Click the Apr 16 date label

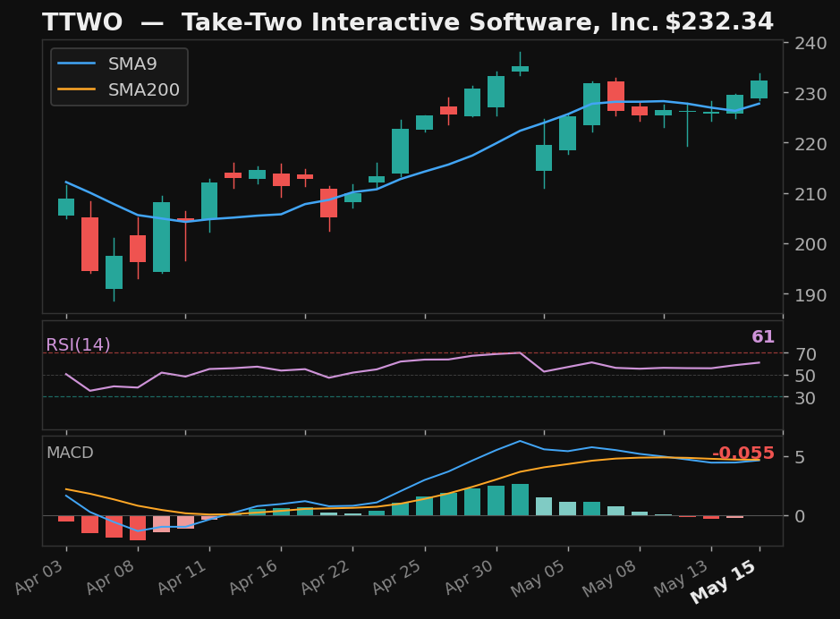[254, 578]
